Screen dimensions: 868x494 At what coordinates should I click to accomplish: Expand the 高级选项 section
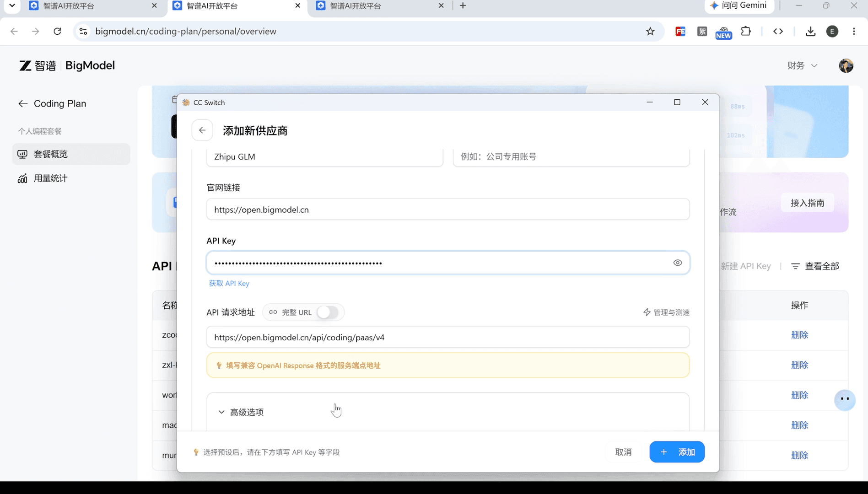click(x=241, y=412)
